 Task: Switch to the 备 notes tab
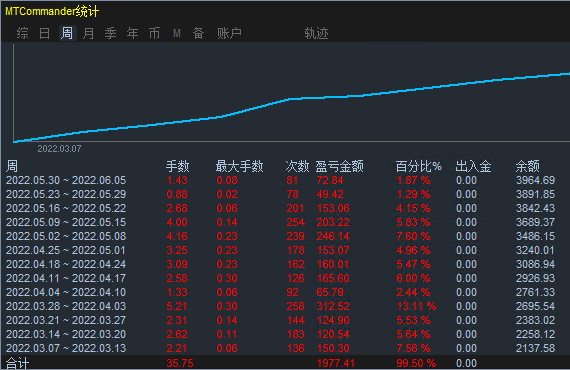click(198, 33)
